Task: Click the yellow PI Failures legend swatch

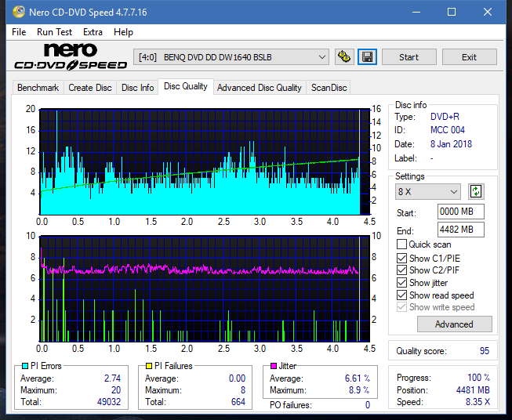Action: 149,366
